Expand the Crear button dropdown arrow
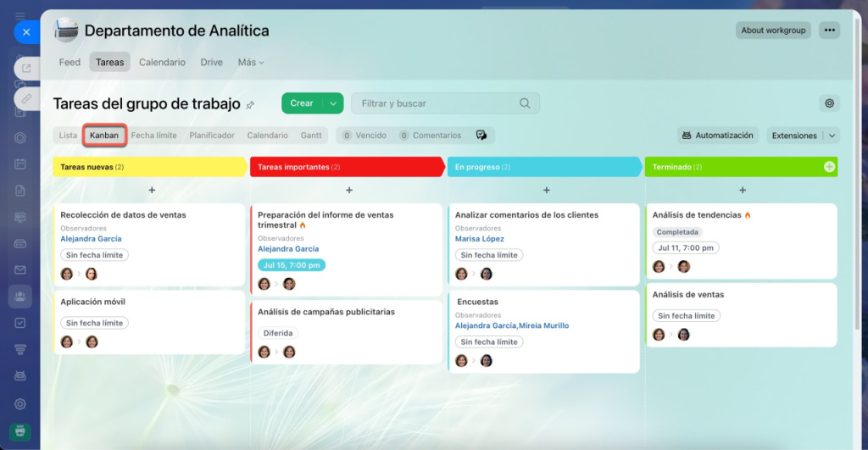Screen dimensions: 868x450 pos(333,103)
